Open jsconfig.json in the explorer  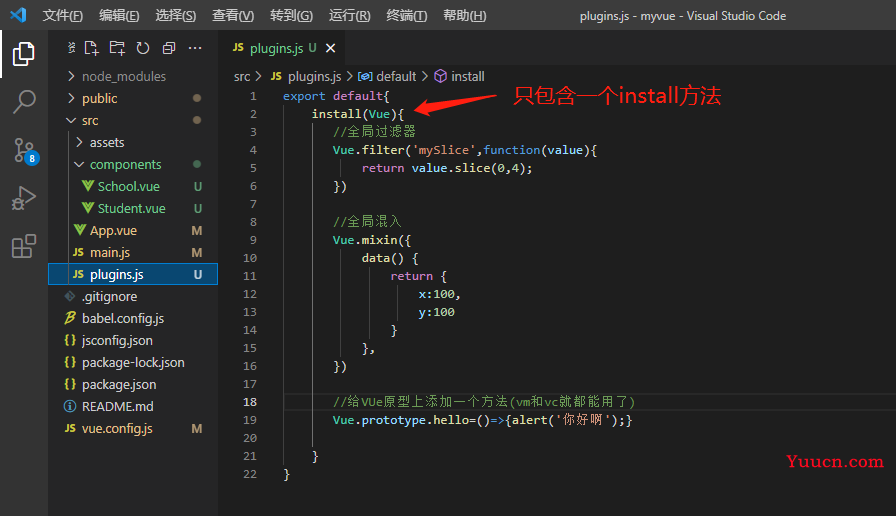133,341
